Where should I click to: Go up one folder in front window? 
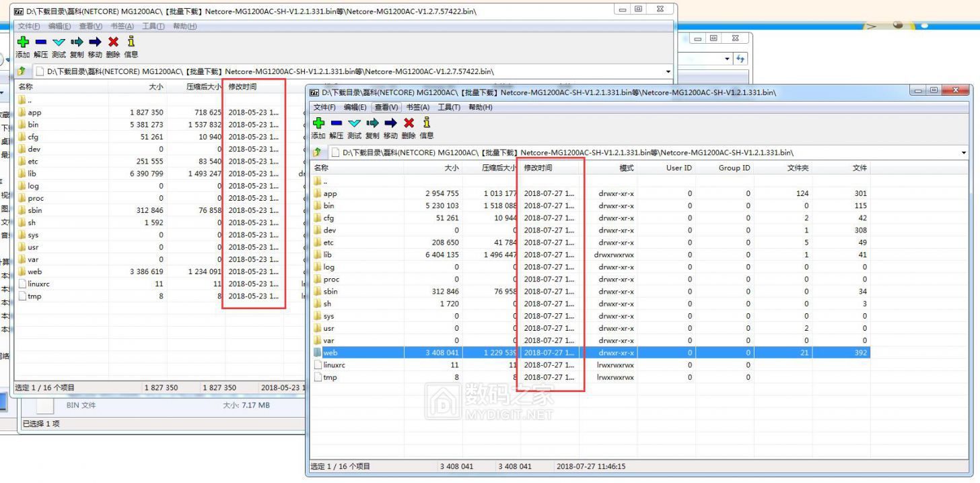point(317,153)
